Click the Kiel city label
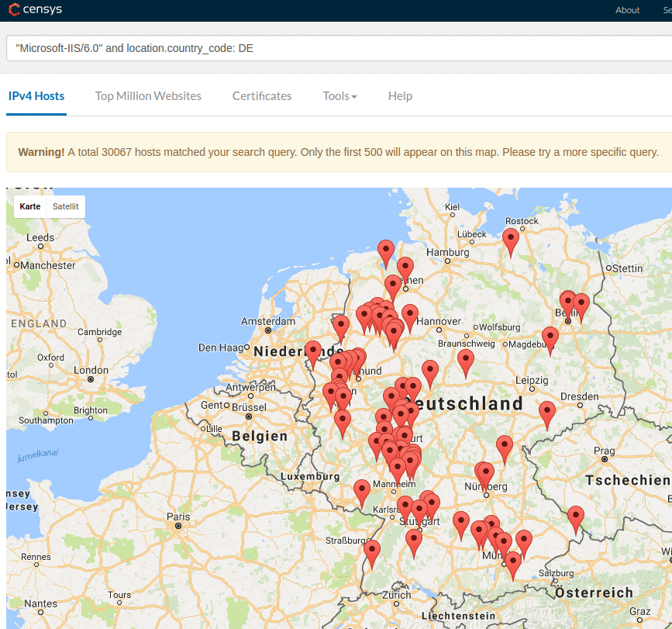Screen dimensions: 672x629 pos(452,206)
